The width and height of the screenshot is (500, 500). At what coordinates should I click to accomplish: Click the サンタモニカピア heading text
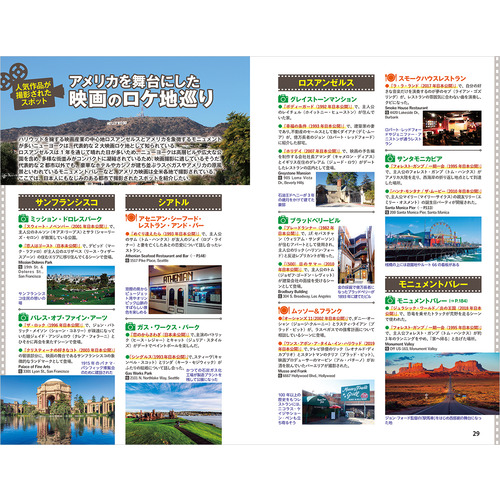[419, 158]
